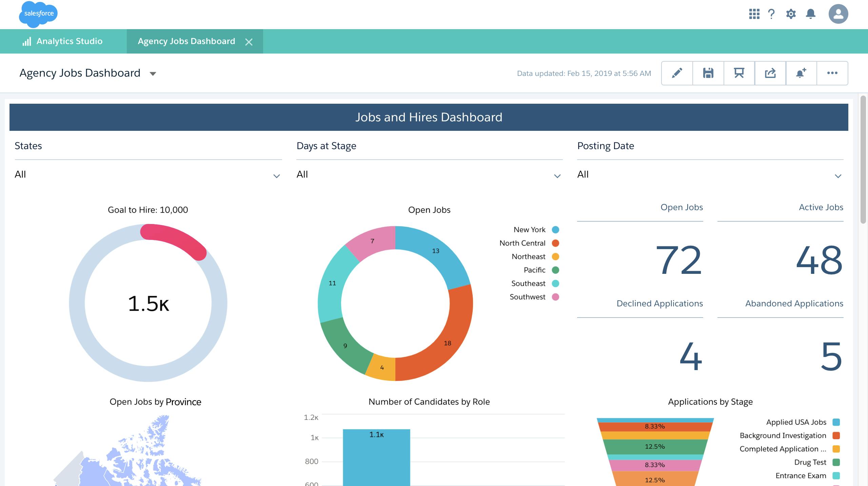Click the Applied USA Jobs legend entry
The width and height of the screenshot is (868, 486).
803,422
